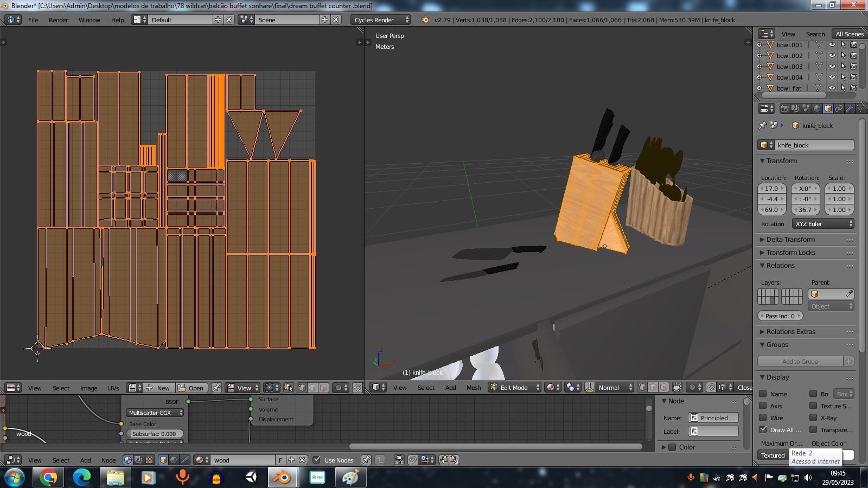Image resolution: width=868 pixels, height=488 pixels.
Task: Launch Unity from the Windows taskbar
Action: click(251, 477)
